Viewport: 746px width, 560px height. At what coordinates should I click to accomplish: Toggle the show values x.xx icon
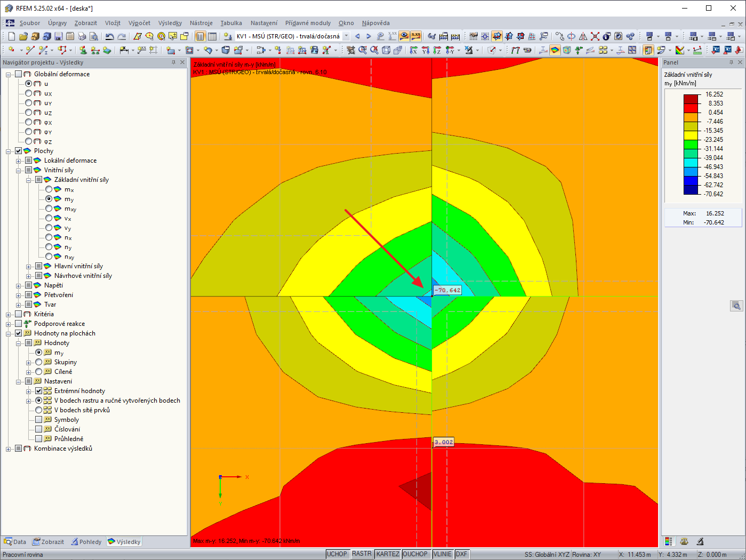(416, 36)
